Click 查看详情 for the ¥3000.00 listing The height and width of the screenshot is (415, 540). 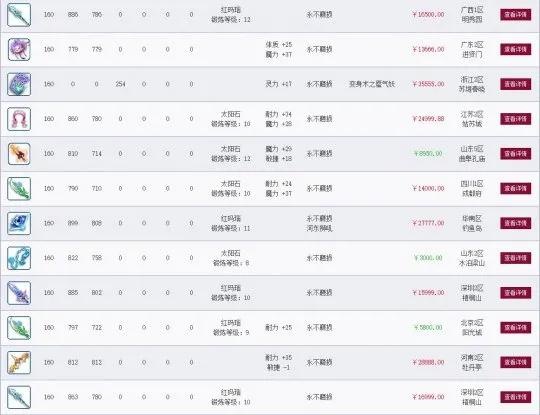point(516,258)
